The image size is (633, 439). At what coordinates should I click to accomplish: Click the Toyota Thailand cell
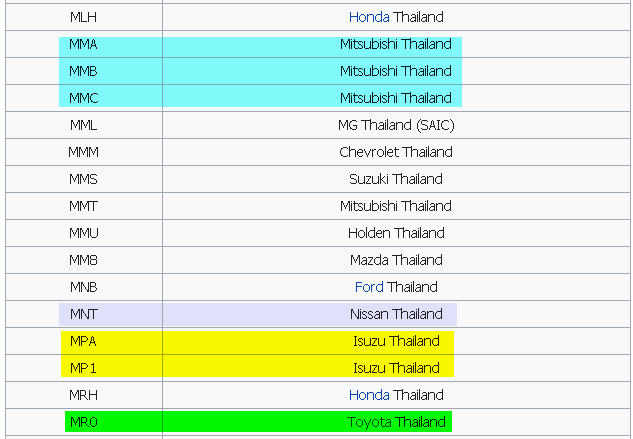click(x=396, y=422)
